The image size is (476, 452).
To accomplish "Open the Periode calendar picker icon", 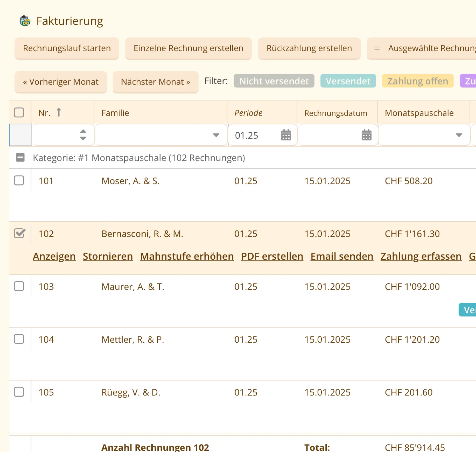I will (x=286, y=135).
